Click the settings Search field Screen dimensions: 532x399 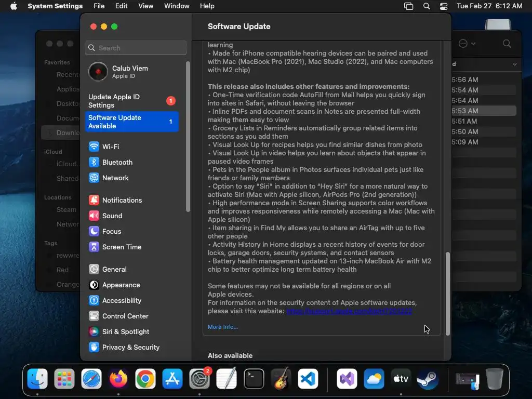click(x=136, y=48)
